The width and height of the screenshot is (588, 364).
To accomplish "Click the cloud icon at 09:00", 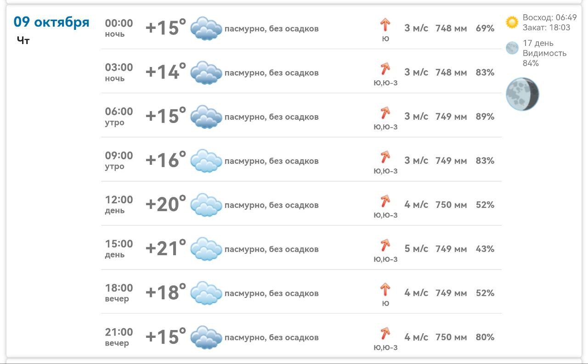I will click(x=206, y=161).
